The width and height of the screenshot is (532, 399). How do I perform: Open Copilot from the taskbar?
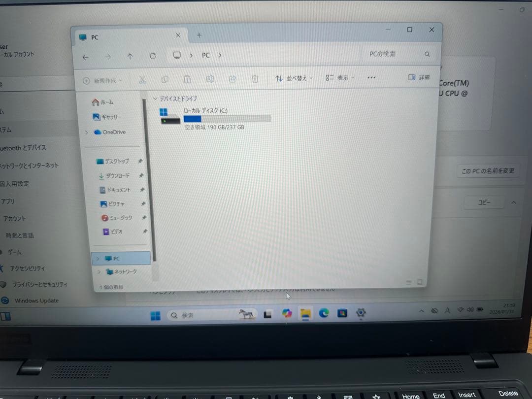[288, 313]
